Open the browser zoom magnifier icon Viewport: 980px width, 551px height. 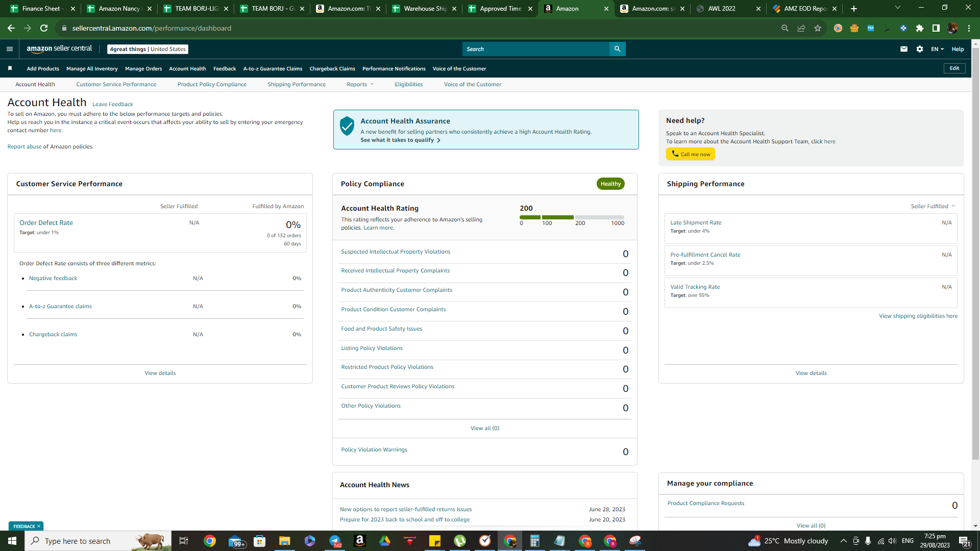pos(785,28)
